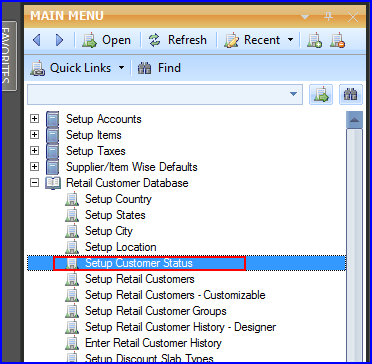Open Setup Customer Status menu entry
Image resolution: width=372 pixels, height=364 pixels.
pos(139,263)
